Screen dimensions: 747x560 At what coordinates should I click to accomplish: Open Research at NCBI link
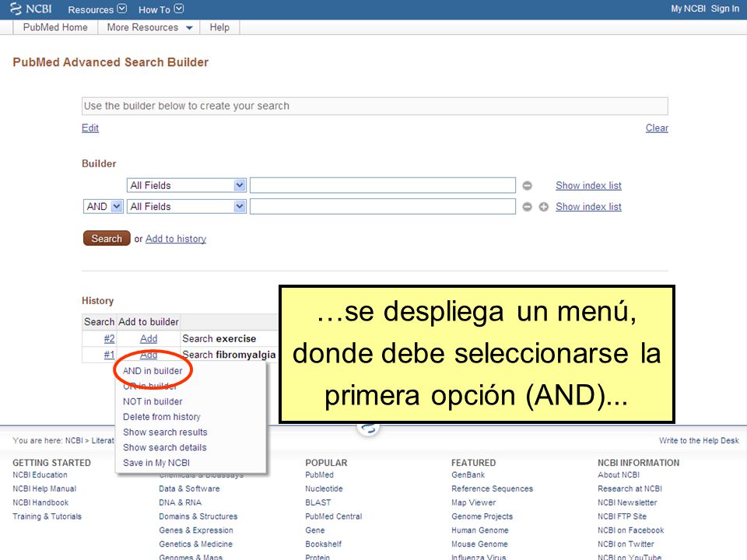pos(630,488)
